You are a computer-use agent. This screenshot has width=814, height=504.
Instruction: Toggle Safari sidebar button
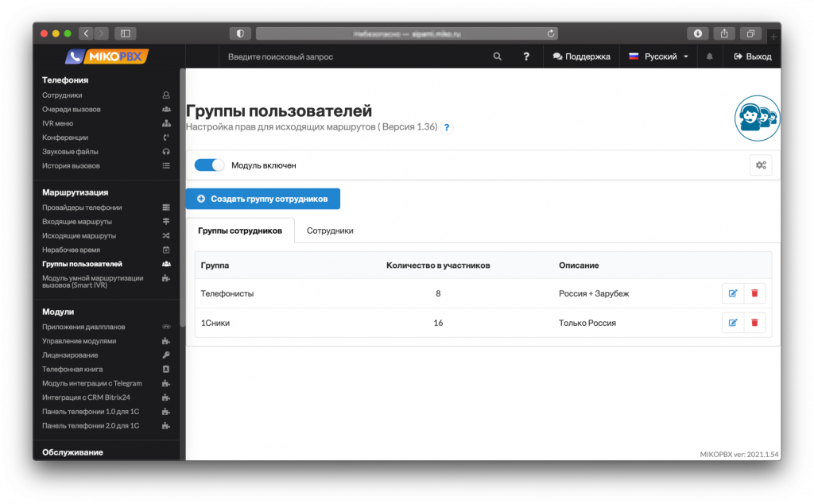point(126,33)
